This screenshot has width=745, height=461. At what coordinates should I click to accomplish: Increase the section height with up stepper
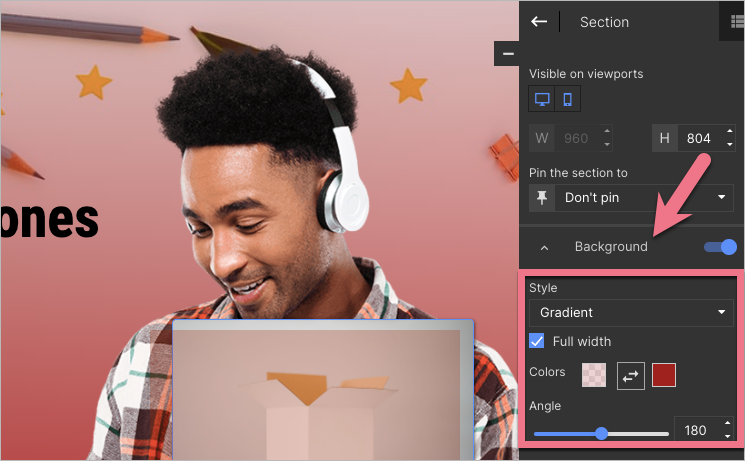point(729,133)
